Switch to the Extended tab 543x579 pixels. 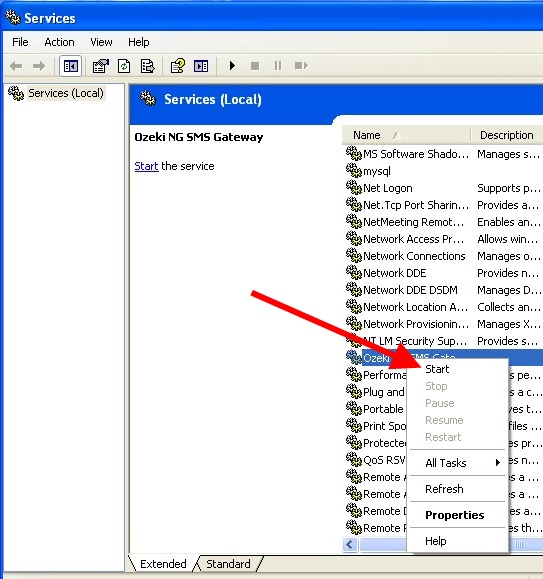click(x=163, y=564)
